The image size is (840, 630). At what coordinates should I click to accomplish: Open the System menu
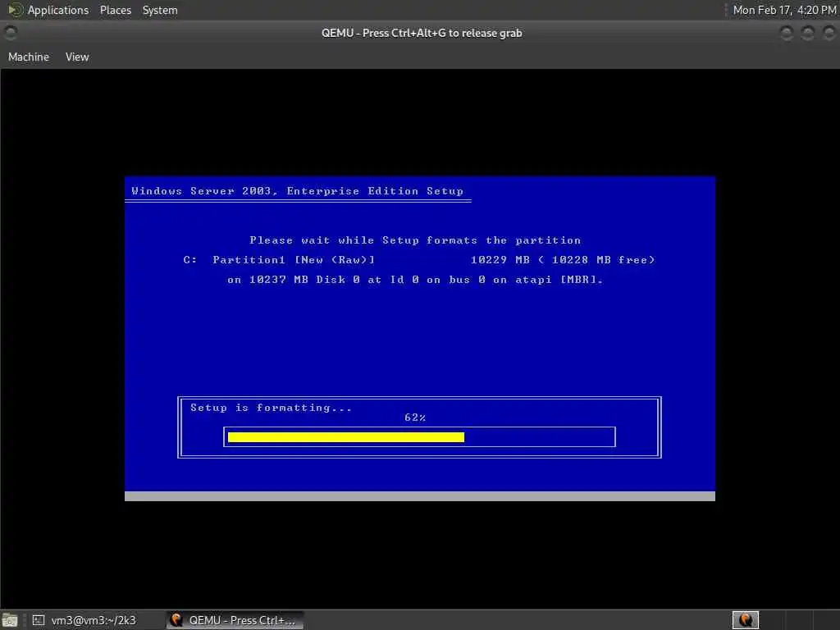click(x=160, y=10)
